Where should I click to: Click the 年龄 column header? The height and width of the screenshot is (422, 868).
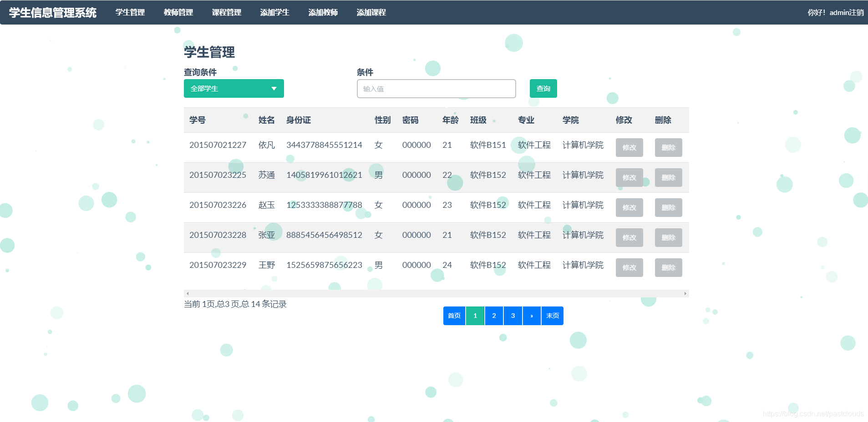(451, 120)
